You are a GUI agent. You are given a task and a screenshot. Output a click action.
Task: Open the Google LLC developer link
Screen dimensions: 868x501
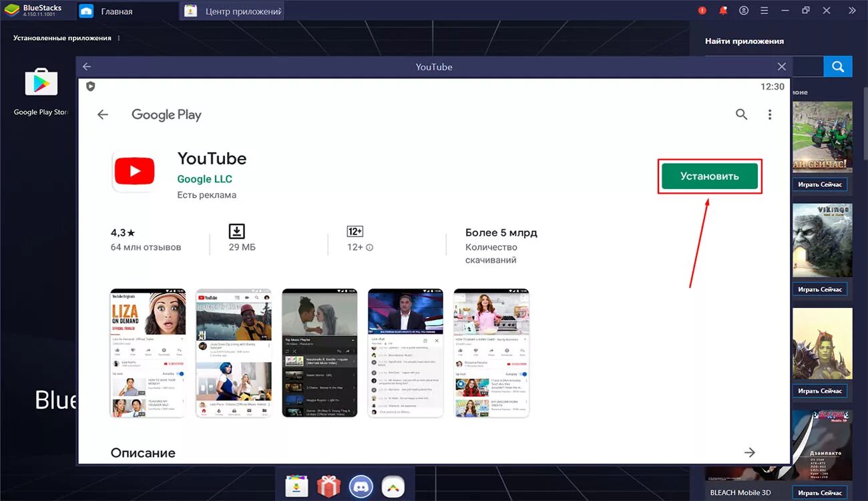point(204,179)
